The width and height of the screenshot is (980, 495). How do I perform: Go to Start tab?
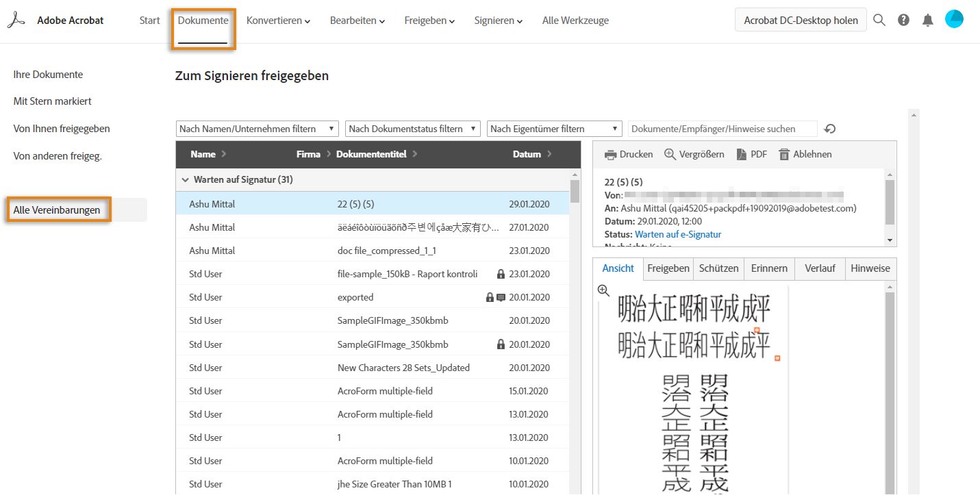(x=150, y=21)
